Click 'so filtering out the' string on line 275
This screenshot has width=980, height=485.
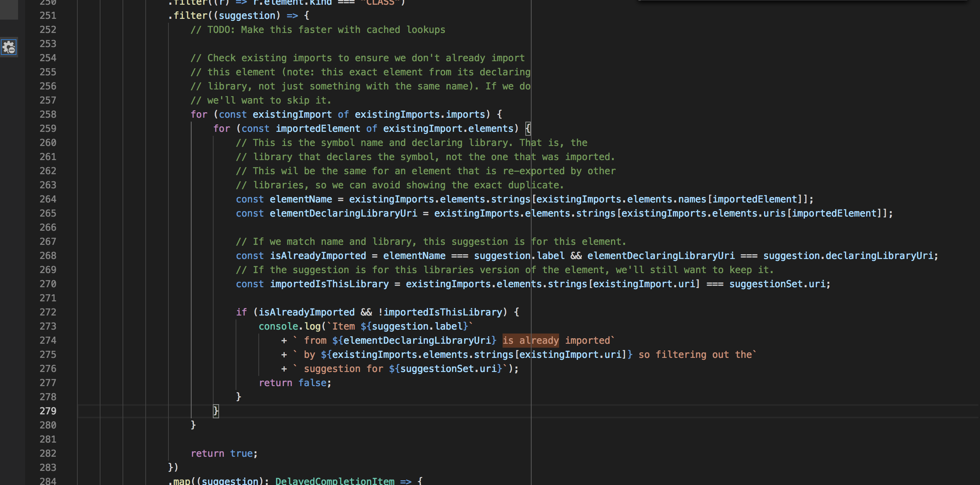coord(695,355)
